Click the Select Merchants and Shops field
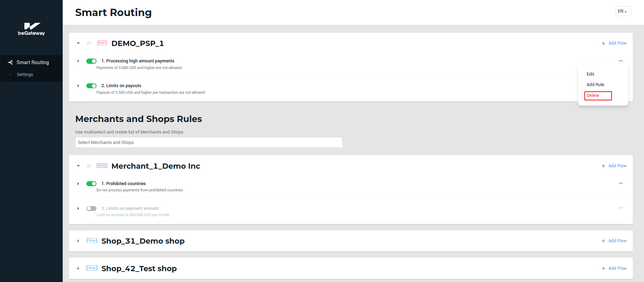 click(x=209, y=143)
